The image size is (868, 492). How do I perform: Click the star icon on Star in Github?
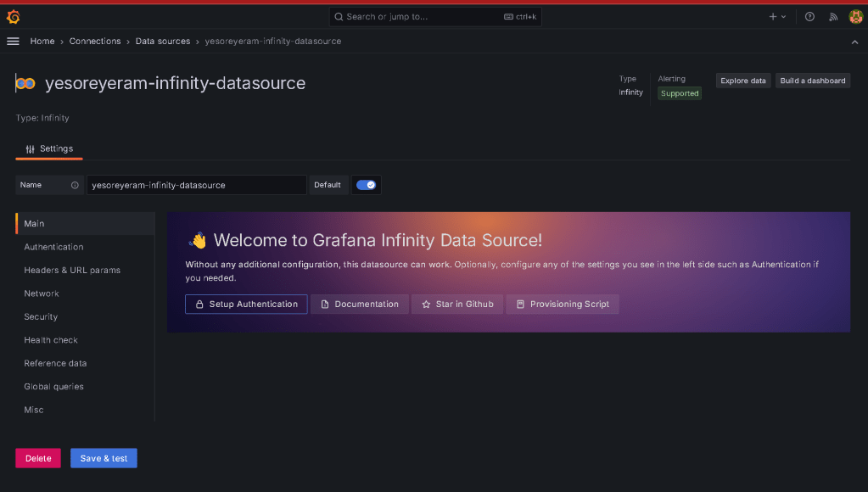point(426,305)
